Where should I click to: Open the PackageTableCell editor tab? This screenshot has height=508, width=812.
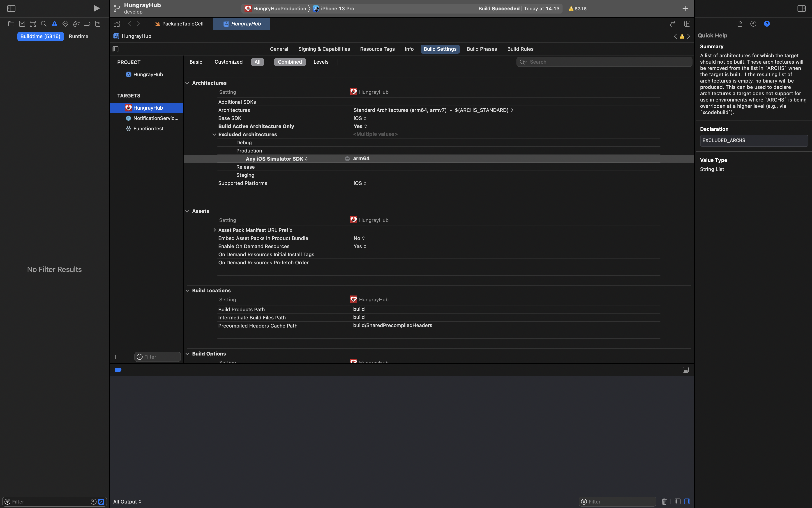click(x=182, y=24)
